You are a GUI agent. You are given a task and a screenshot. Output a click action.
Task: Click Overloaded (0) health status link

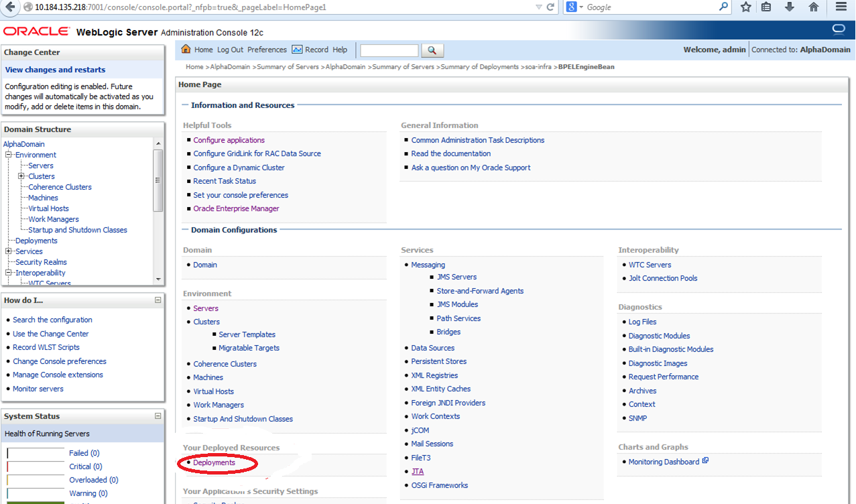click(x=94, y=480)
